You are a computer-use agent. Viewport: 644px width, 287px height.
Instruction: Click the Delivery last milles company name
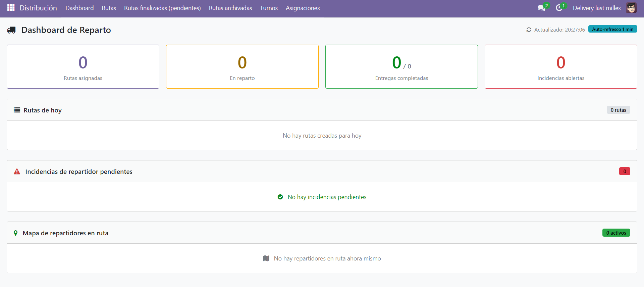597,8
